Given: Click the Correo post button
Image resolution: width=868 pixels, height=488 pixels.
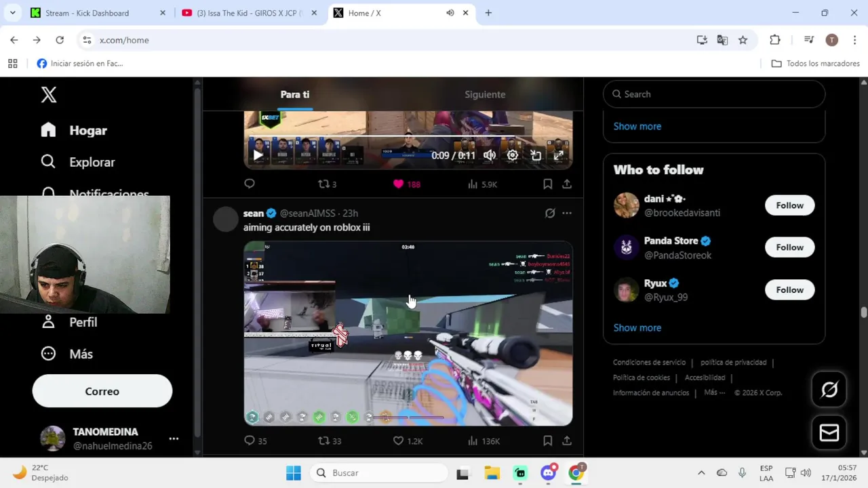Looking at the screenshot, I should 102,391.
